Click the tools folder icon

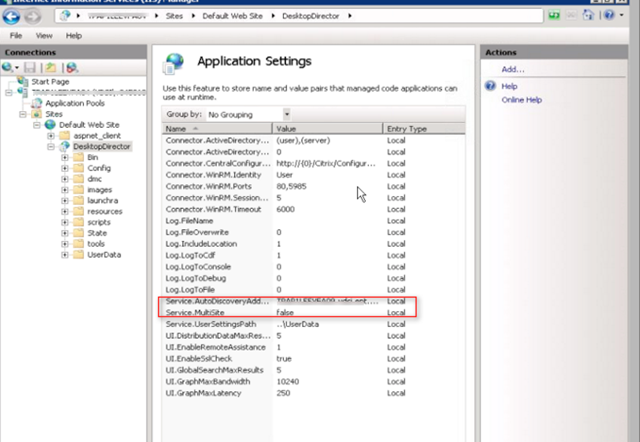click(x=78, y=244)
